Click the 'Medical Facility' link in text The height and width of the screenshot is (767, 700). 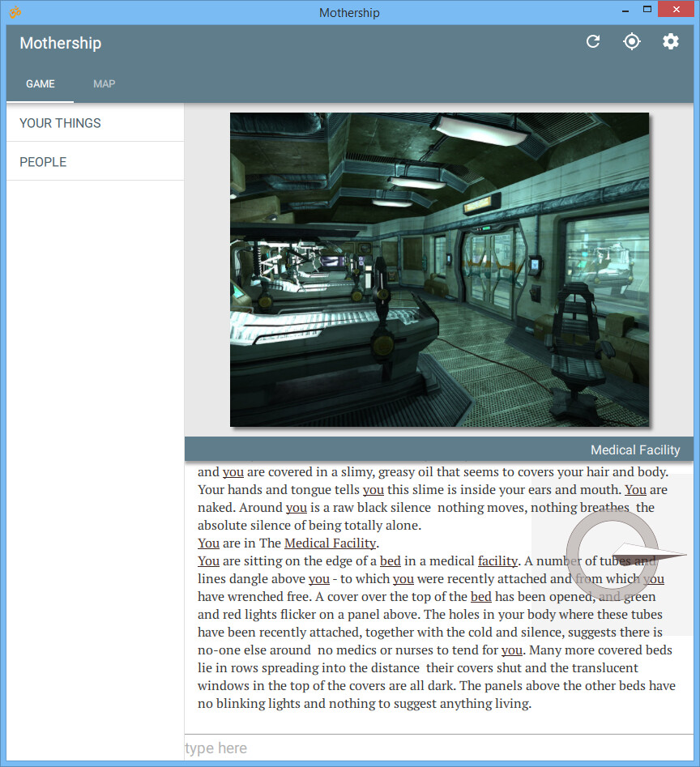pyautogui.click(x=331, y=543)
